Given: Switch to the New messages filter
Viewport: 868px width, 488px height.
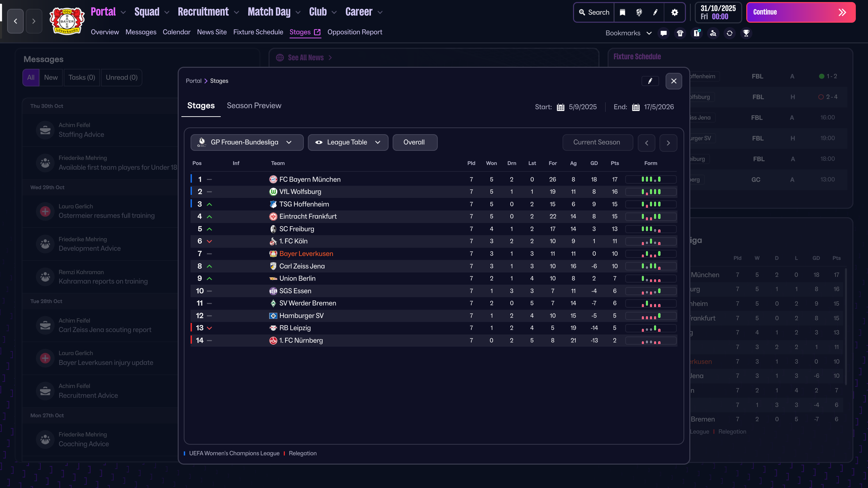Looking at the screenshot, I should tap(51, 77).
